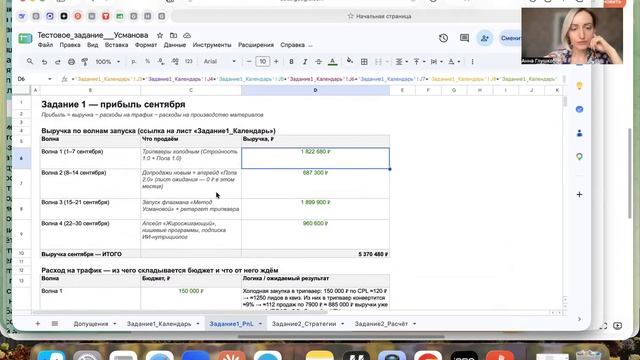Open the zoom 100% dropdown
Viewport: 640px width, 360px height.
(108, 62)
